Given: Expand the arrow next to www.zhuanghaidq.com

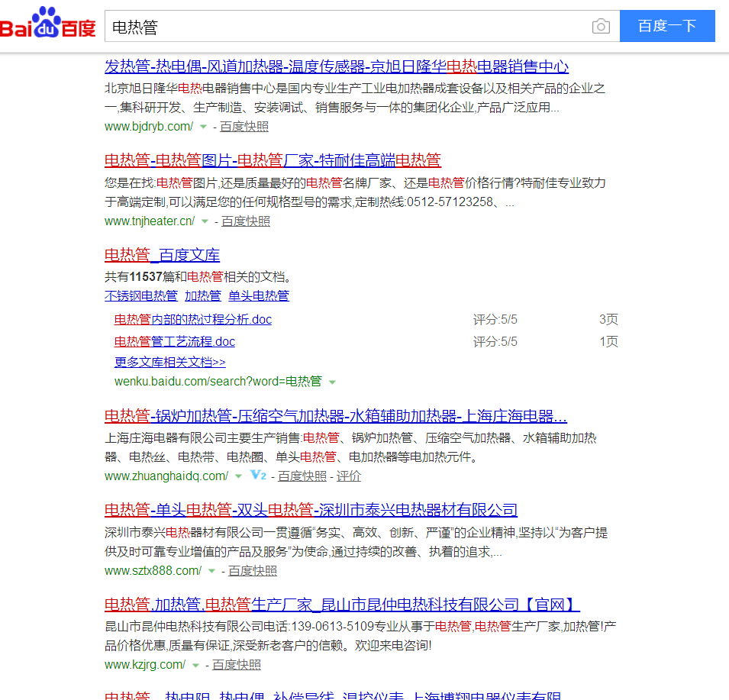Looking at the screenshot, I should click(238, 476).
